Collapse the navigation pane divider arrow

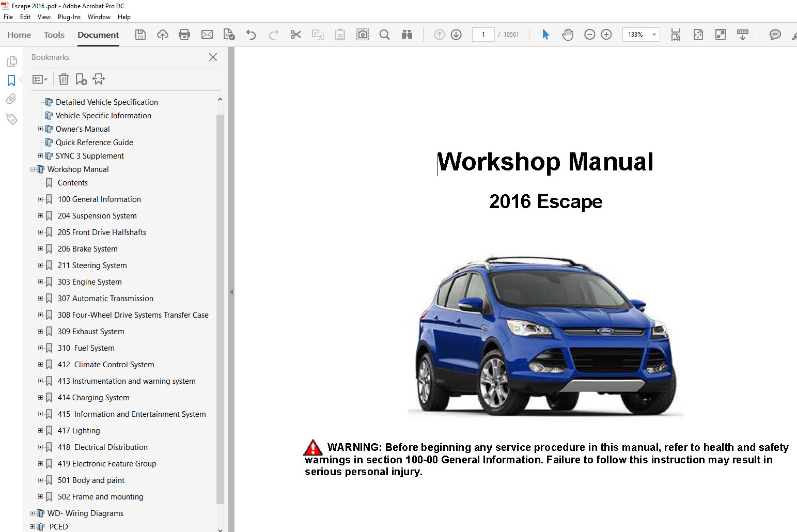click(231, 292)
